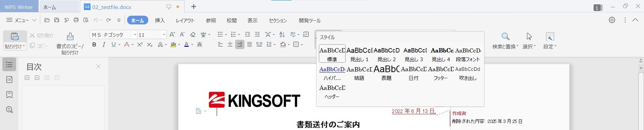Open file via the folder icon
644x130 pixels.
47,20
